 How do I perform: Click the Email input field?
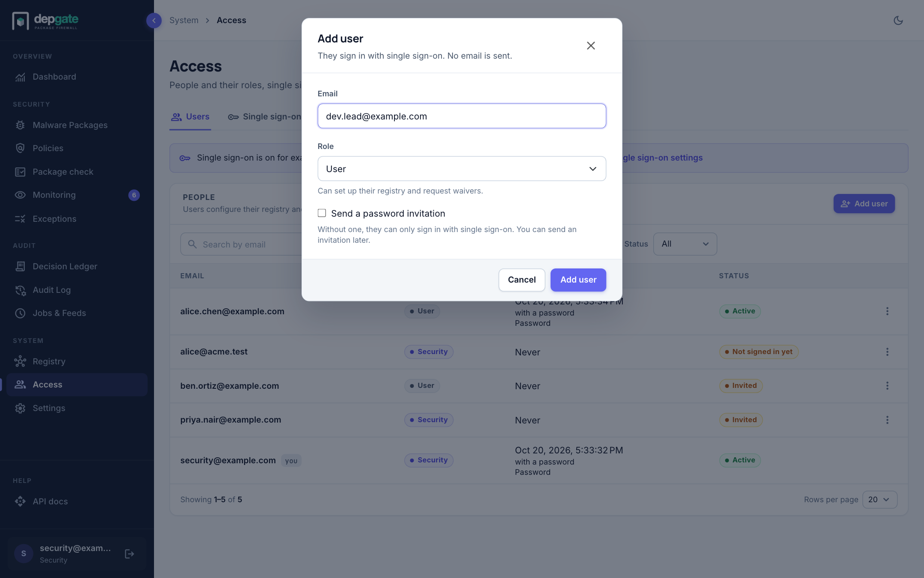click(x=462, y=116)
